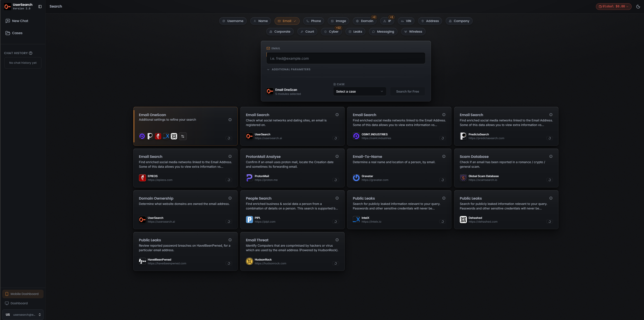Switch to the Image search tab
Viewport: 644px width, 320px height.
338,21
